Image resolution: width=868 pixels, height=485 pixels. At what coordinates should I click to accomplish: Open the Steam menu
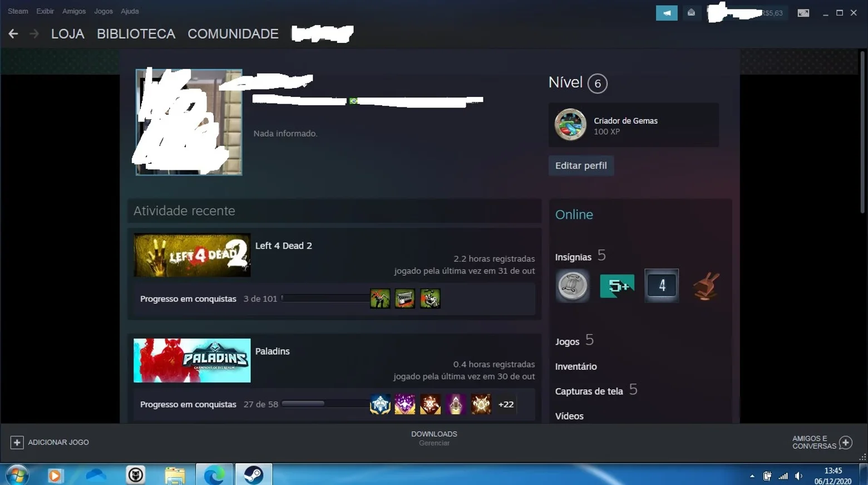[18, 11]
